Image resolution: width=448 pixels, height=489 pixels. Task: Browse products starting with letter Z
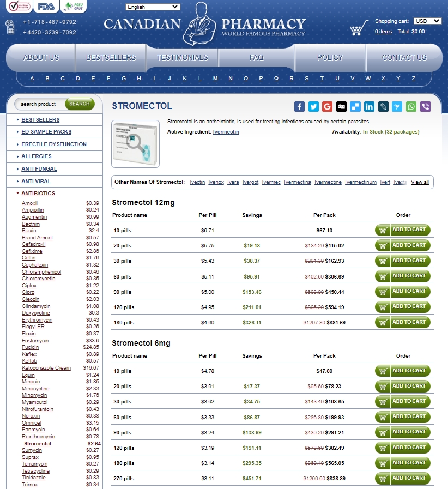(x=414, y=79)
